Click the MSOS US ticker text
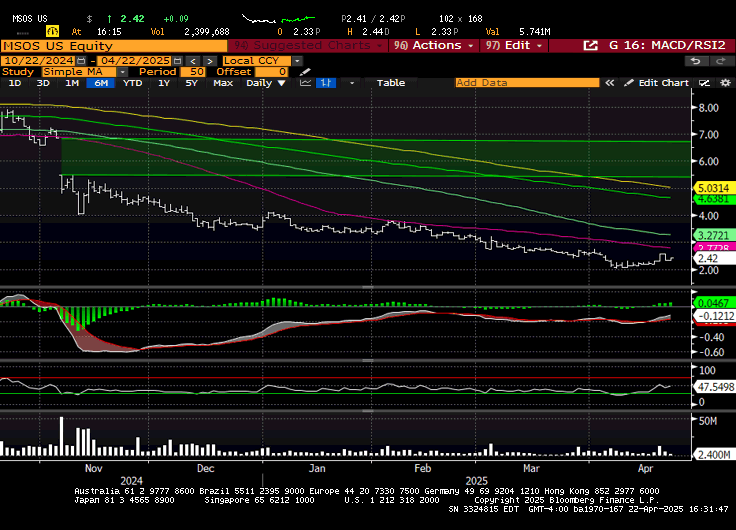Image resolution: width=736 pixels, height=530 pixels. 30,19
